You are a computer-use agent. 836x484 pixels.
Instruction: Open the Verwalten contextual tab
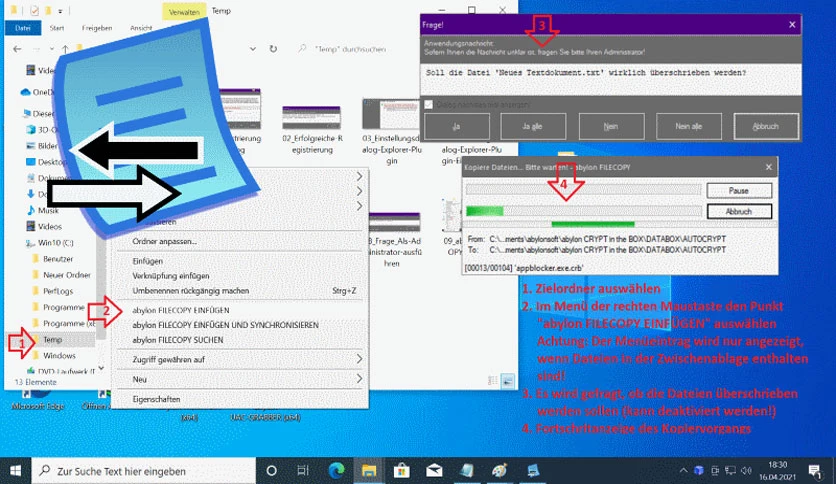point(184,12)
